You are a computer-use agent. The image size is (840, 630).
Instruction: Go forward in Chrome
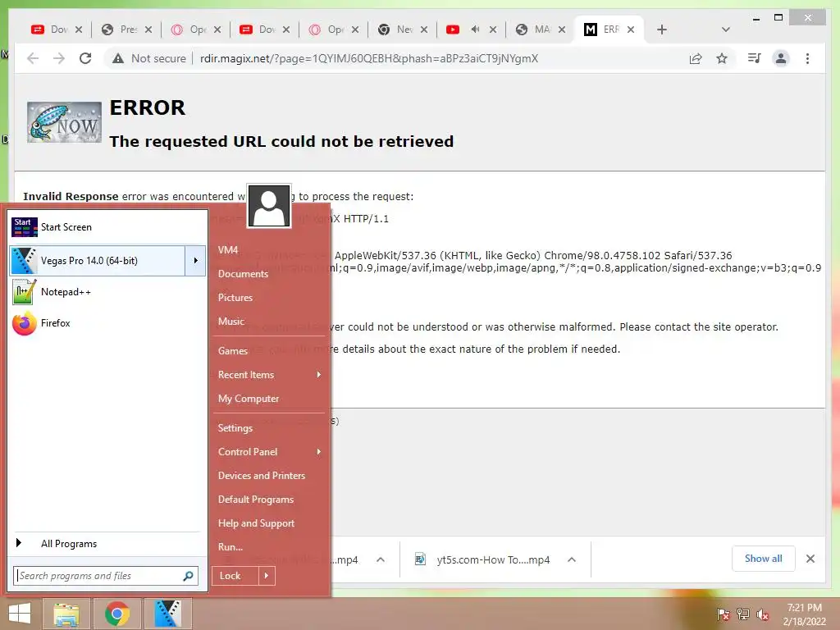[59, 58]
